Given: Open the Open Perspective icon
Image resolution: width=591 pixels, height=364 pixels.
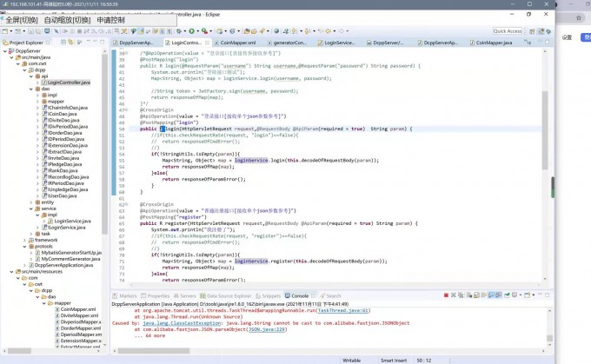Looking at the screenshot, I should tap(532, 31).
